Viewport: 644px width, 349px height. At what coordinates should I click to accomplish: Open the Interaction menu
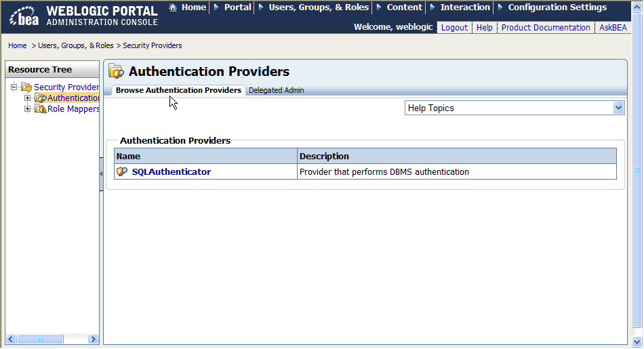tap(465, 7)
